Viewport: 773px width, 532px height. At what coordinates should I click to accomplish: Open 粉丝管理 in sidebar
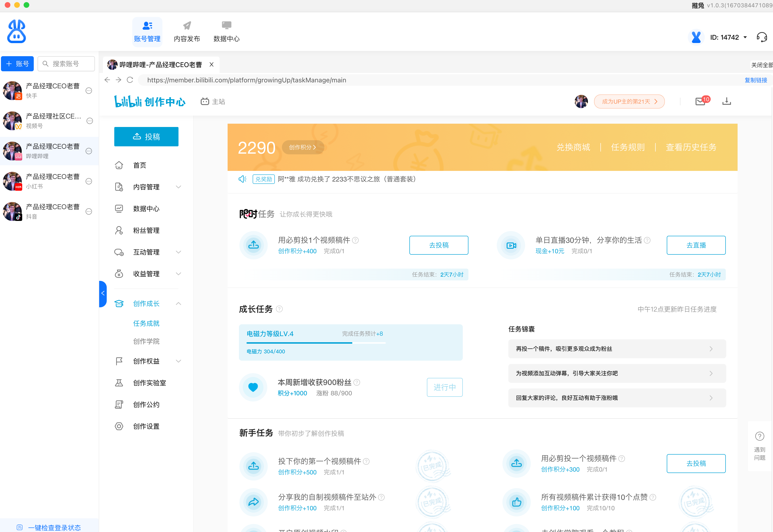point(146,230)
